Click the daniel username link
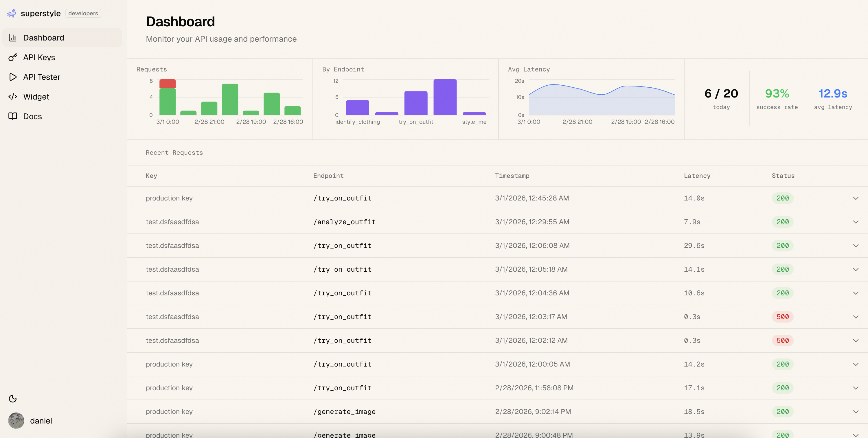 (x=41, y=420)
